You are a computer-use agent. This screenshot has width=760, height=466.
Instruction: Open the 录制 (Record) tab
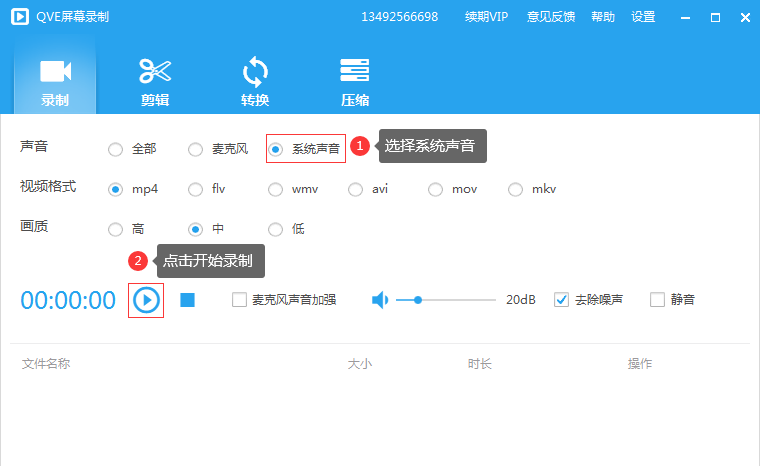(x=55, y=81)
